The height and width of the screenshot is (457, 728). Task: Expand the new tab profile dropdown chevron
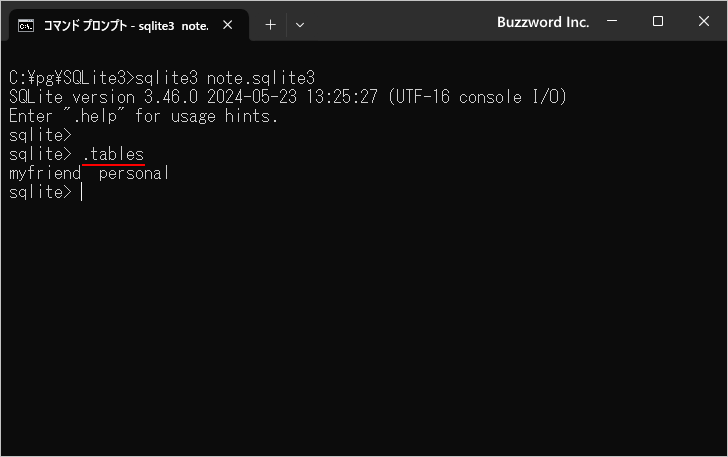pos(300,25)
